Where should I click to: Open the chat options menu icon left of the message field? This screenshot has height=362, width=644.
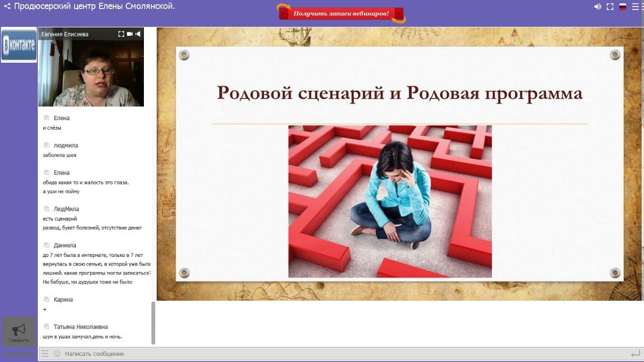45,353
